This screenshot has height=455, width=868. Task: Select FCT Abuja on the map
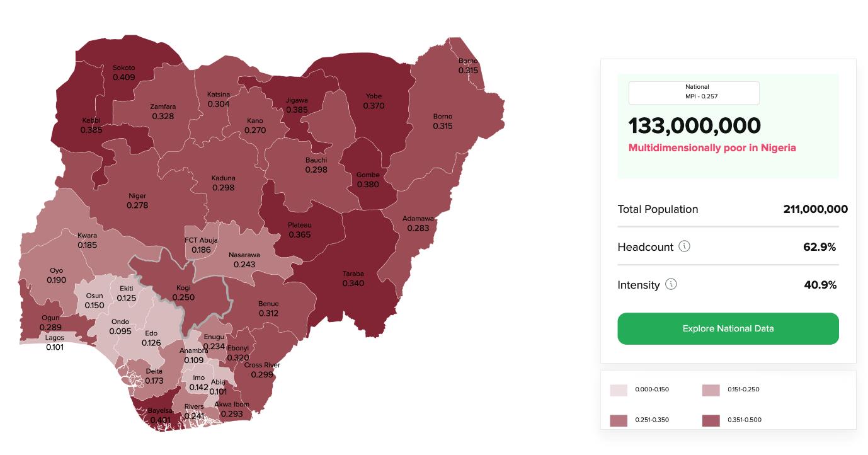tap(201, 245)
